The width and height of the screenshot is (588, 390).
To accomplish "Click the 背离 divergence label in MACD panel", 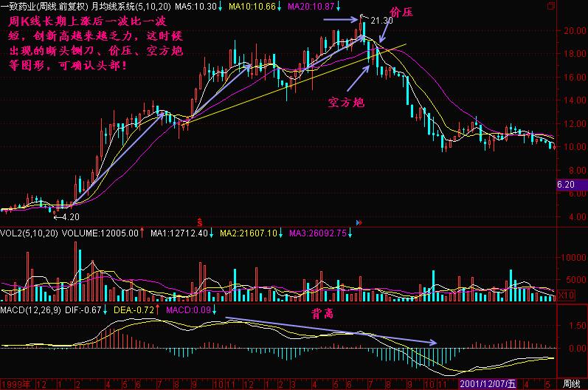I will (322, 314).
